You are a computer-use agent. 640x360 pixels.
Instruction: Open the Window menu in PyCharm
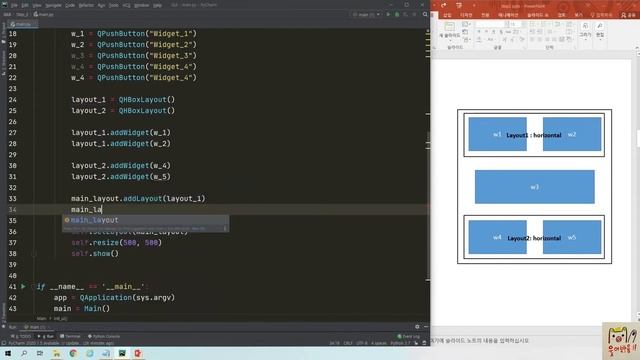141,5
